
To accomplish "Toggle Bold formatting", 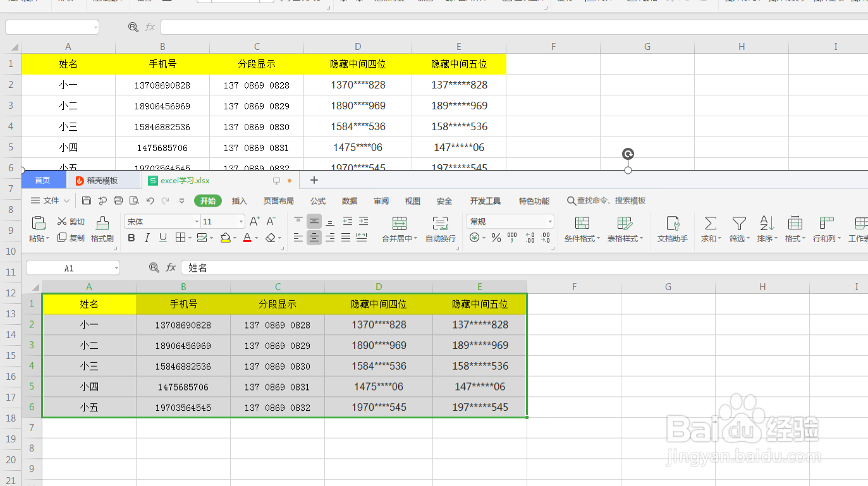I will point(131,238).
